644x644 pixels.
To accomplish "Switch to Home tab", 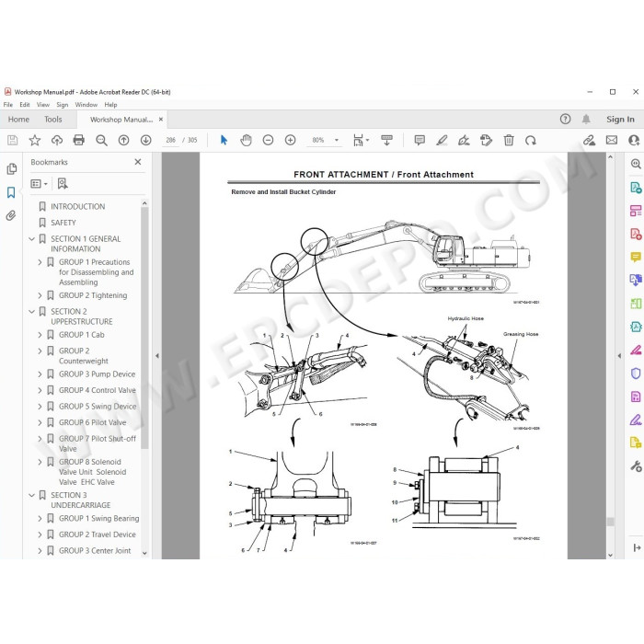I will coord(18,119).
